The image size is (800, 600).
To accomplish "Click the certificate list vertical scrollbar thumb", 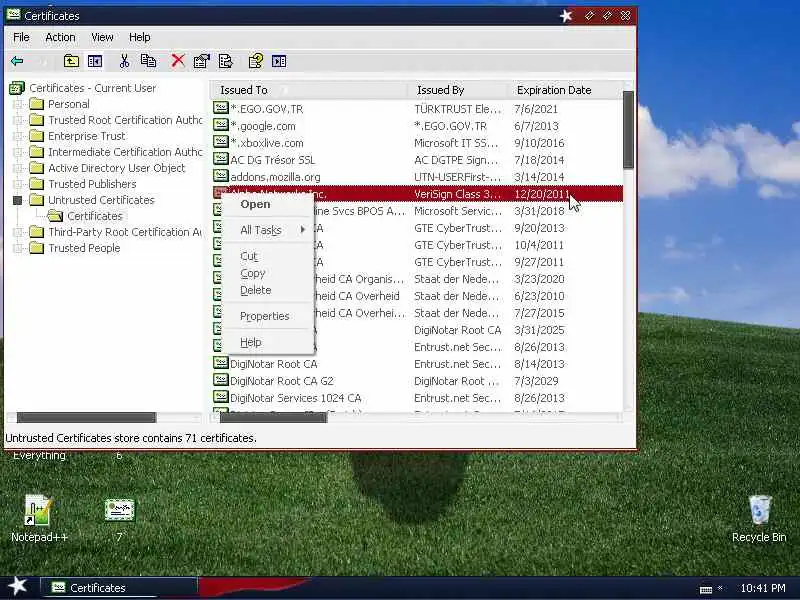I will (x=628, y=130).
